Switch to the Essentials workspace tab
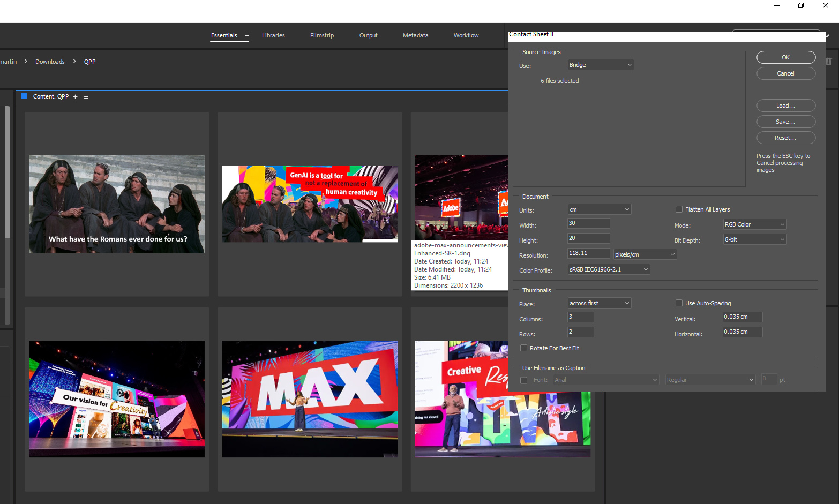The image size is (839, 504). click(224, 35)
